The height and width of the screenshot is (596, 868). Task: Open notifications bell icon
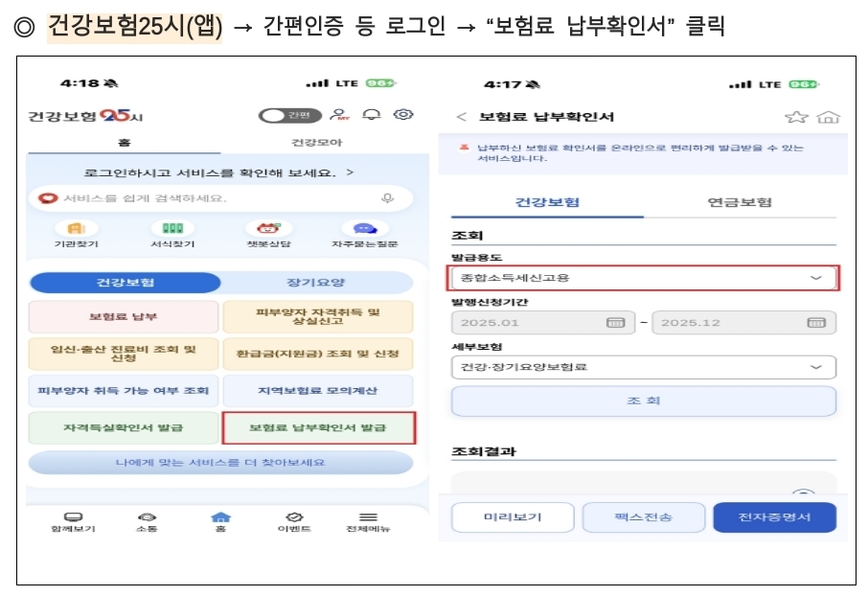(x=372, y=115)
